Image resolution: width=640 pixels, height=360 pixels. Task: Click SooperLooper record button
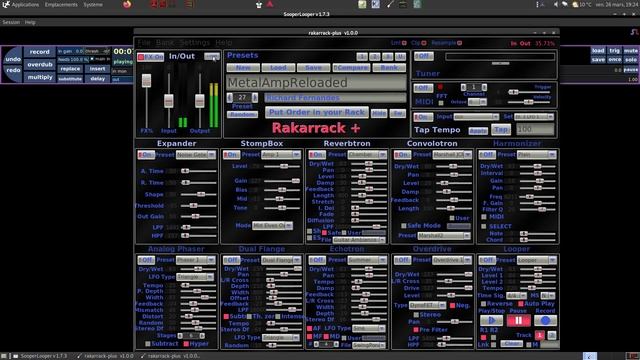[x=40, y=52]
